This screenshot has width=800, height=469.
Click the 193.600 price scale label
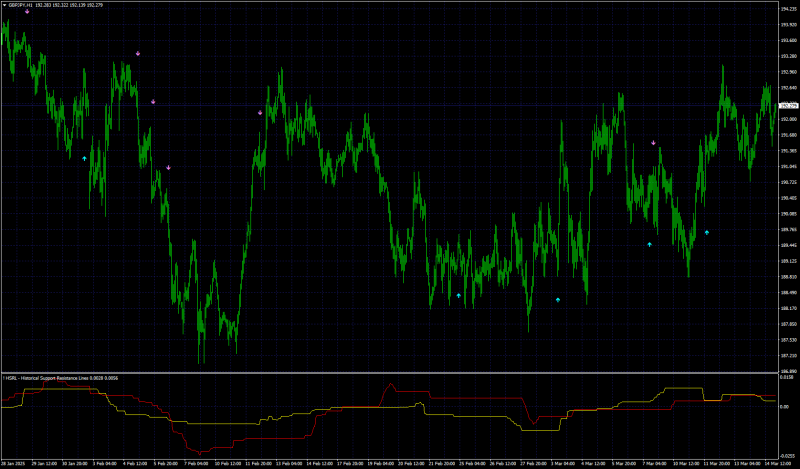point(788,40)
